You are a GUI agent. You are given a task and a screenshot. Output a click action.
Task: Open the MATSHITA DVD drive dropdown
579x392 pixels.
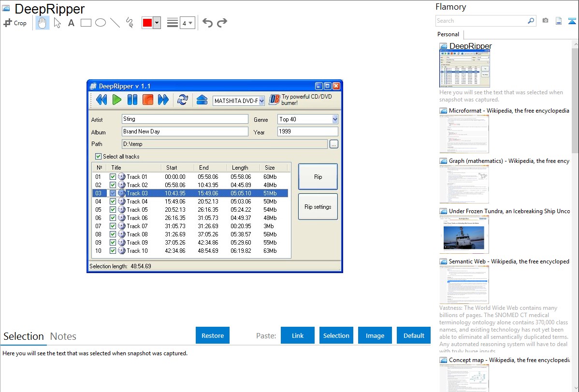point(261,101)
